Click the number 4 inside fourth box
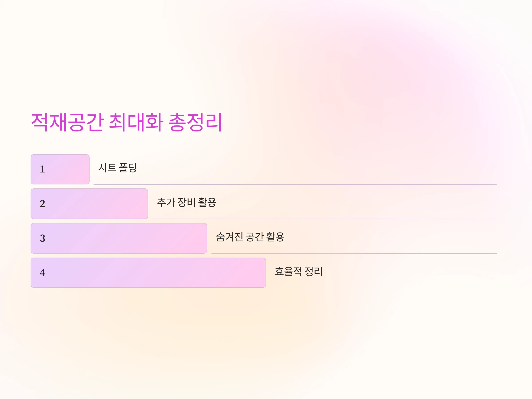 click(x=42, y=273)
